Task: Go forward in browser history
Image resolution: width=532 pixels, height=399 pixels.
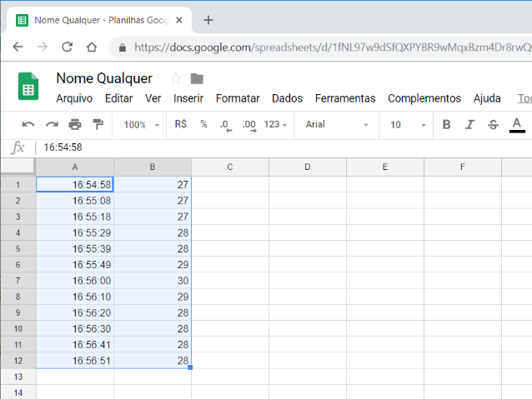Action: [x=43, y=47]
